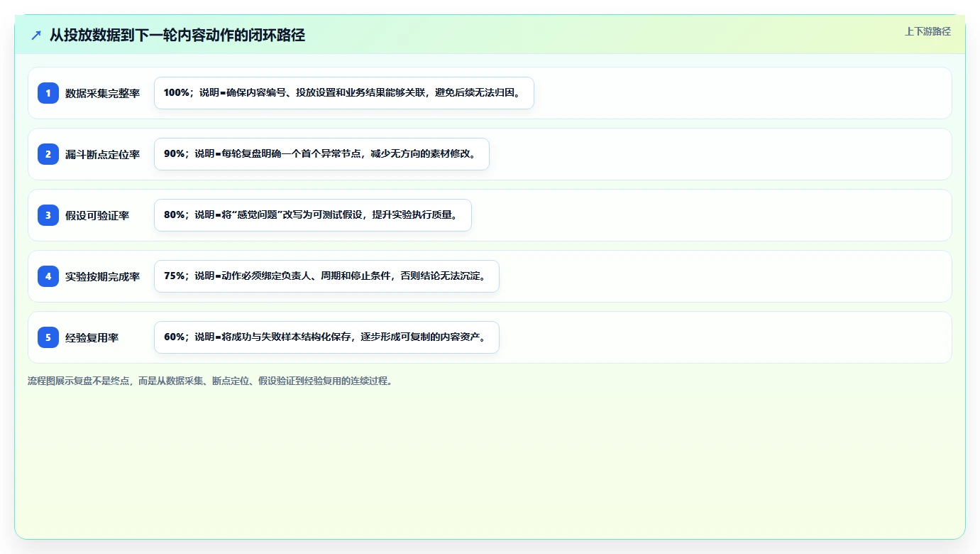The height and width of the screenshot is (554, 980).
Task: Click the title 从投放数据到下一轮内容动作的闭环路径
Action: [x=177, y=36]
